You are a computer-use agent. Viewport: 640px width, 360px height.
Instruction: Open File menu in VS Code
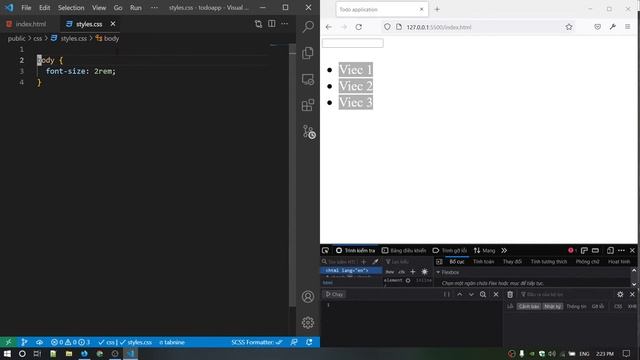26,8
